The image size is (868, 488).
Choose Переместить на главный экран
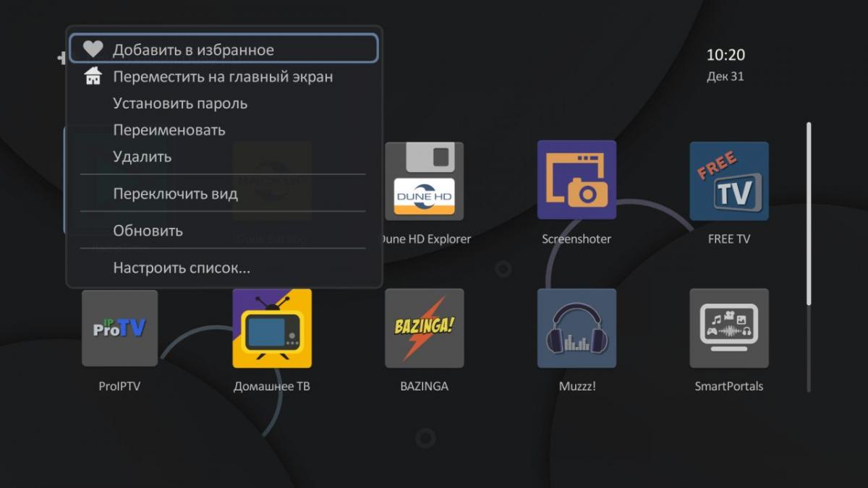224,77
